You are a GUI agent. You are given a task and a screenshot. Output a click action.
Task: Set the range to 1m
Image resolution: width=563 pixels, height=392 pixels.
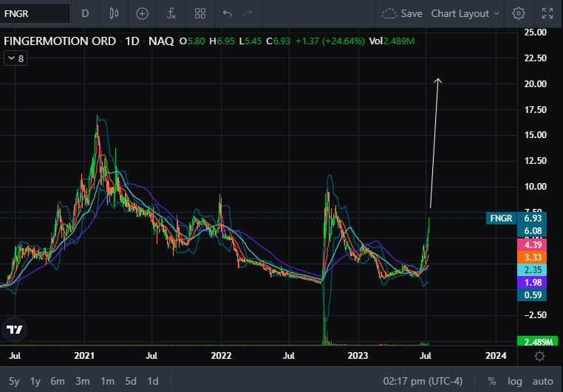(x=107, y=381)
